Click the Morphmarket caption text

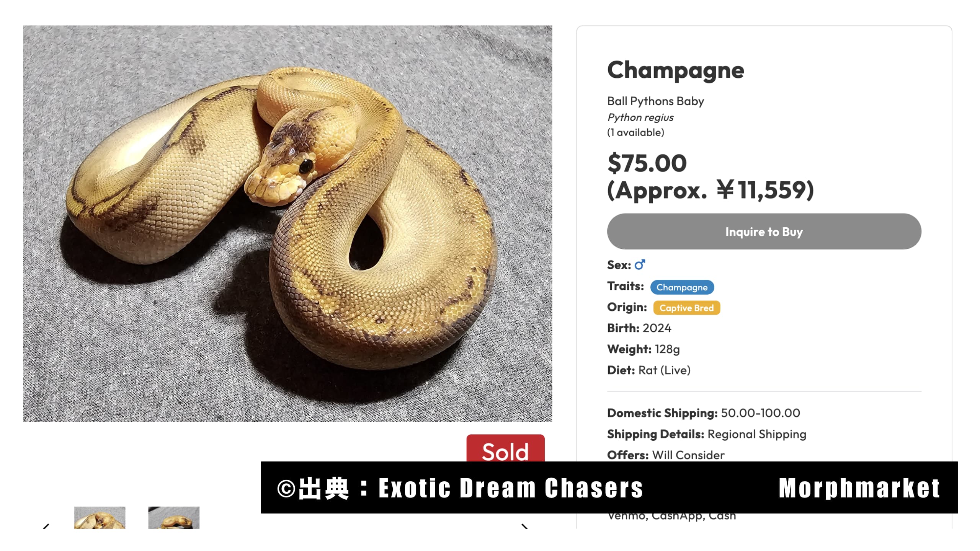859,488
